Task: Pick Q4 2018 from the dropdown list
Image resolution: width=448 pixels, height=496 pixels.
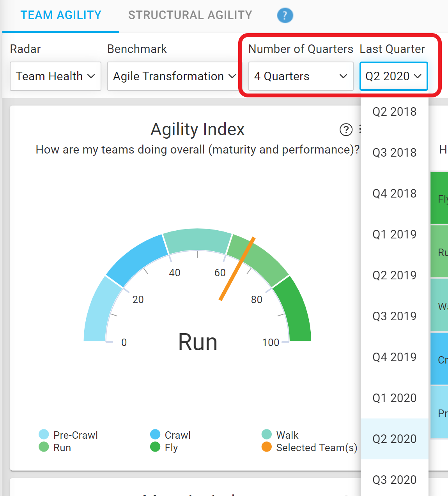Action: point(395,194)
